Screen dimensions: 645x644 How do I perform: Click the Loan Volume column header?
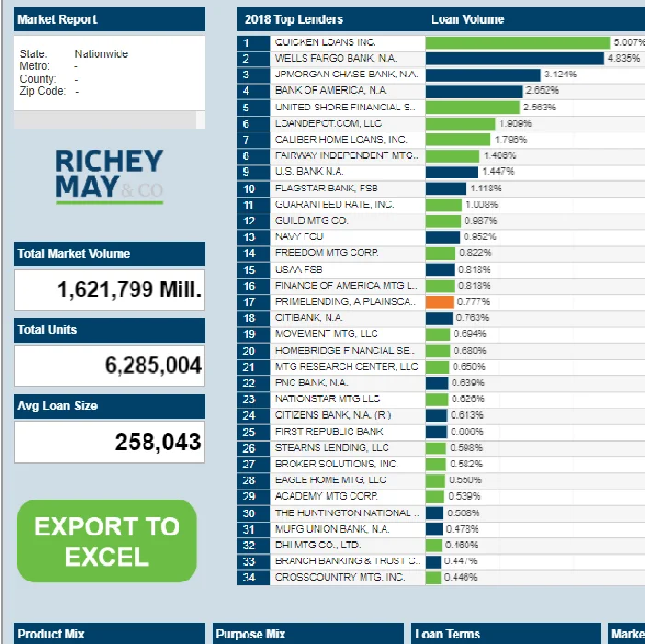pyautogui.click(x=467, y=19)
